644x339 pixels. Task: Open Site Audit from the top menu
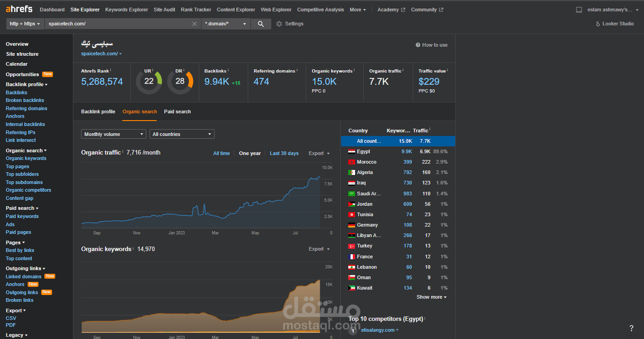(164, 10)
